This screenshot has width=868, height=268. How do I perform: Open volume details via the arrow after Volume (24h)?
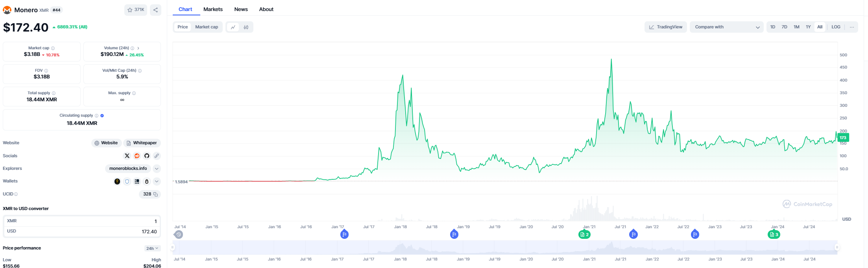click(x=139, y=48)
